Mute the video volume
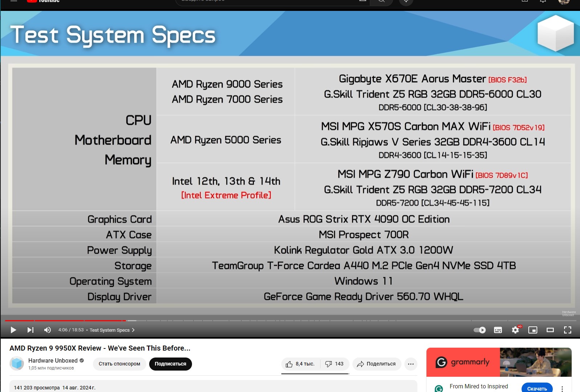This screenshot has height=392, width=580. pos(48,330)
